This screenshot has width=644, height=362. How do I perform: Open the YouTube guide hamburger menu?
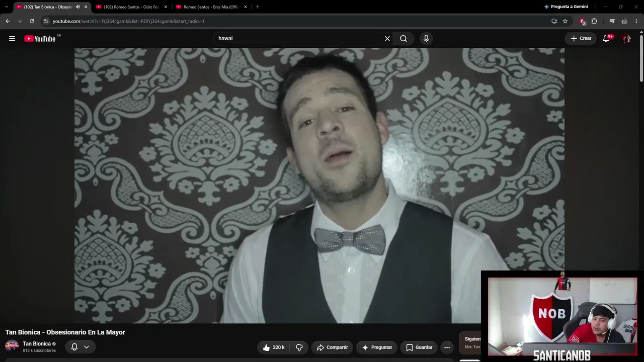pos(12,39)
